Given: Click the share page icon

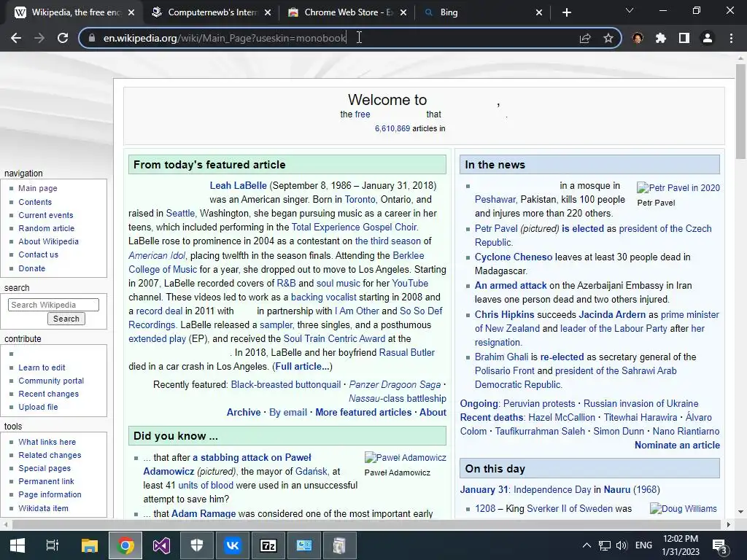Looking at the screenshot, I should click(x=585, y=38).
